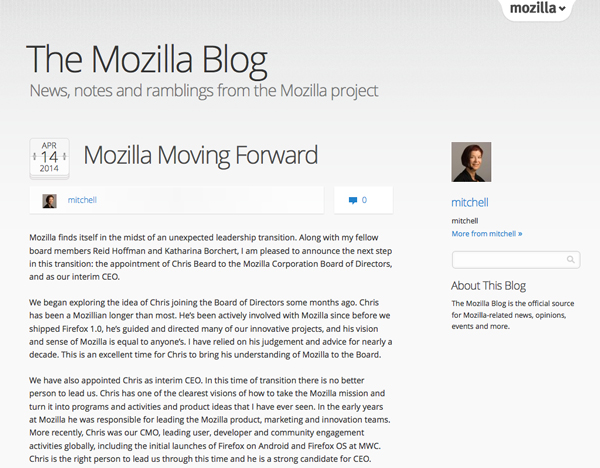Image resolution: width=600 pixels, height=468 pixels.
Task: Click the Apr 14 2014 date badge
Action: pyautogui.click(x=49, y=156)
